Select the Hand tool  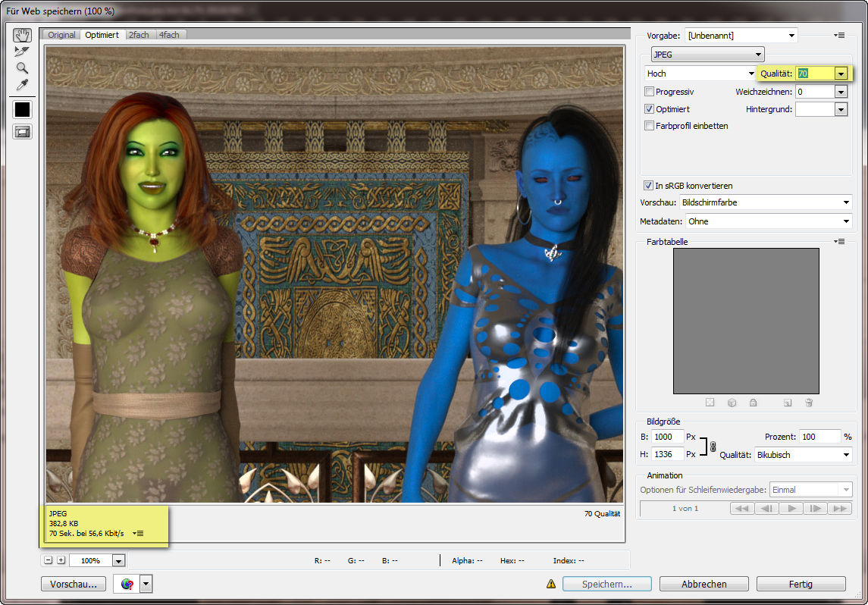click(x=22, y=35)
